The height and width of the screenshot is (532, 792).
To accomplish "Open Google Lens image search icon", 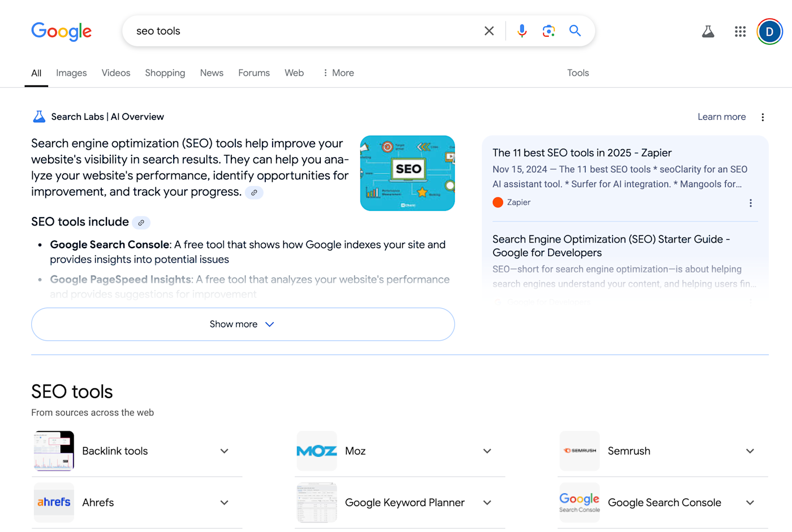I will 548,31.
